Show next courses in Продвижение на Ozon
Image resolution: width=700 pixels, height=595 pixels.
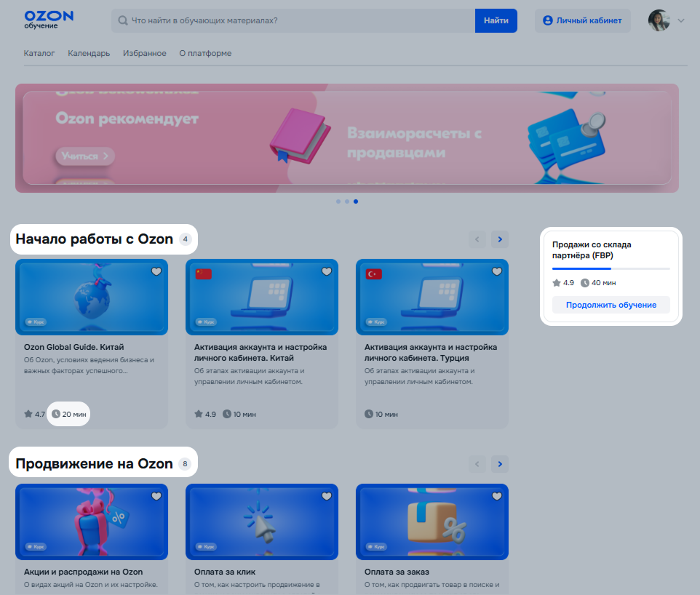pyautogui.click(x=499, y=463)
